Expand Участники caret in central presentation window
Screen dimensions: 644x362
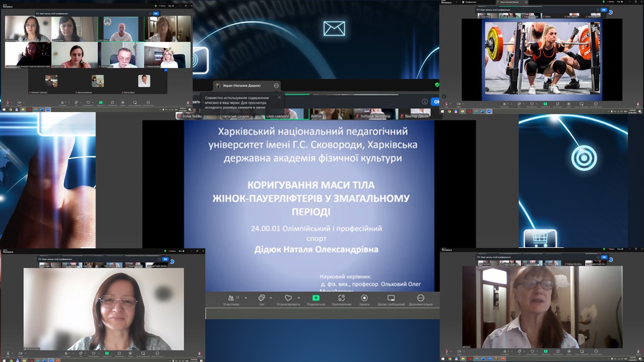click(246, 298)
